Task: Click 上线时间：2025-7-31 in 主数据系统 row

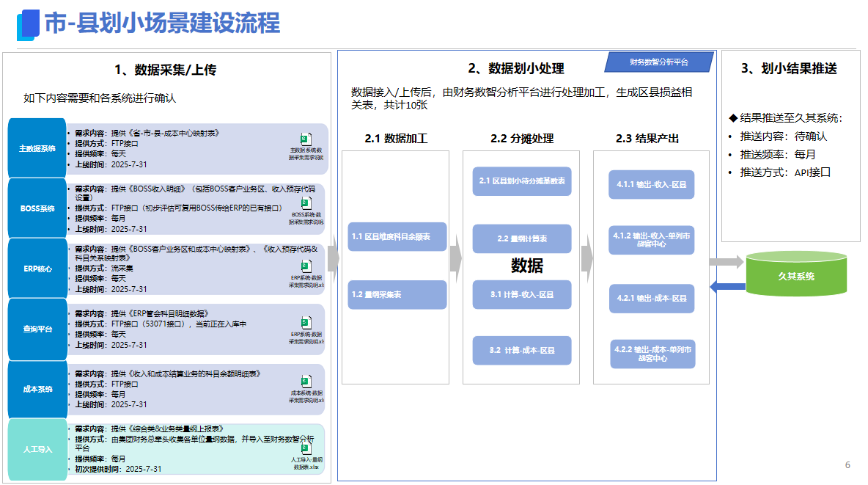Action: tap(111, 164)
